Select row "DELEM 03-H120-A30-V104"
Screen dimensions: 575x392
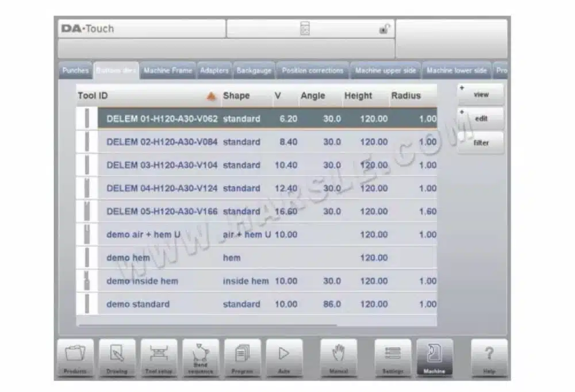point(256,165)
